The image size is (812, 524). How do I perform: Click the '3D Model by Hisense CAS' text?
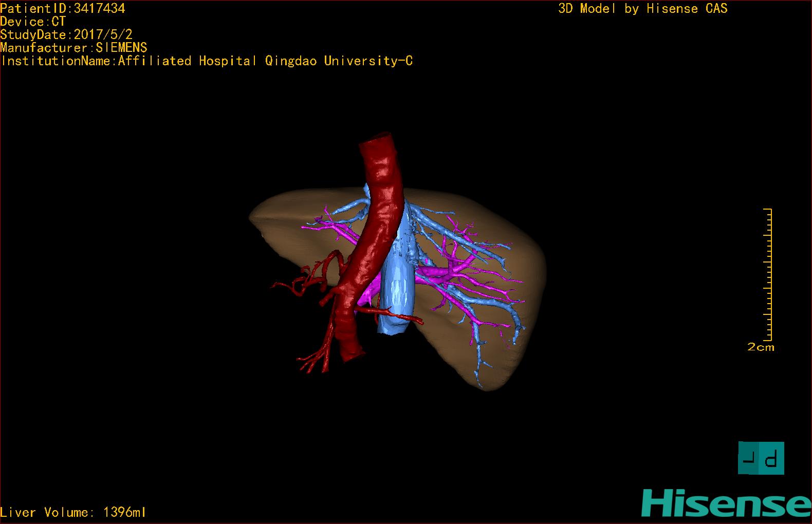(643, 8)
